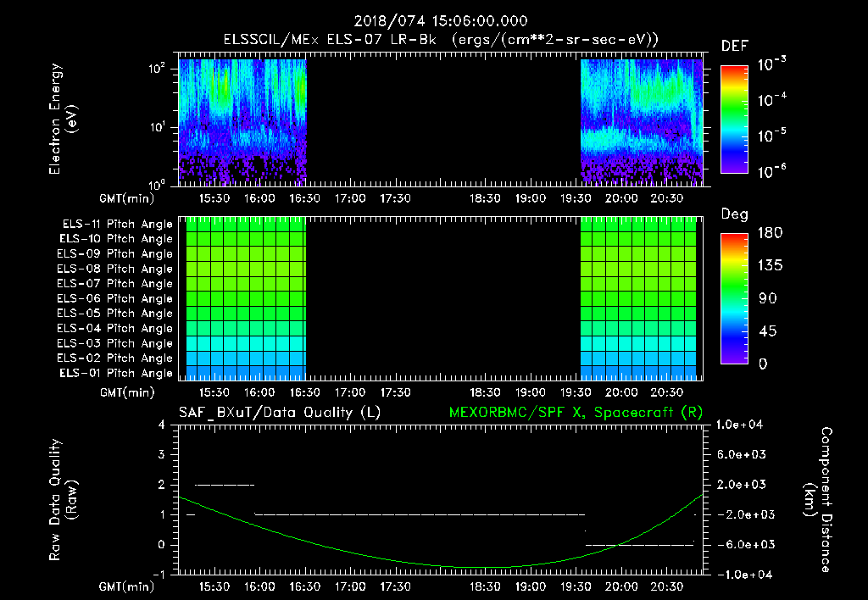
Task: Click the DEF colorbar label
Action: [735, 46]
